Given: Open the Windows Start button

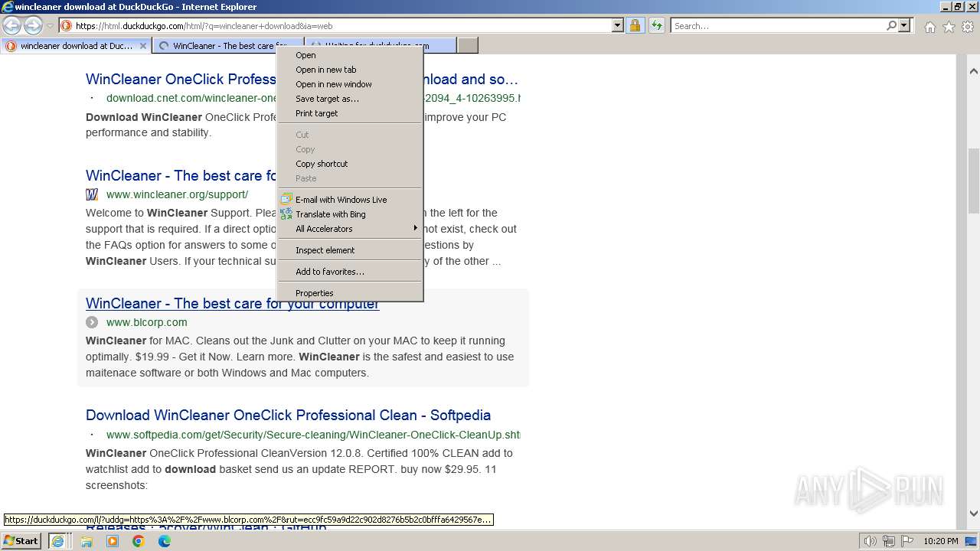Looking at the screenshot, I should (x=21, y=540).
